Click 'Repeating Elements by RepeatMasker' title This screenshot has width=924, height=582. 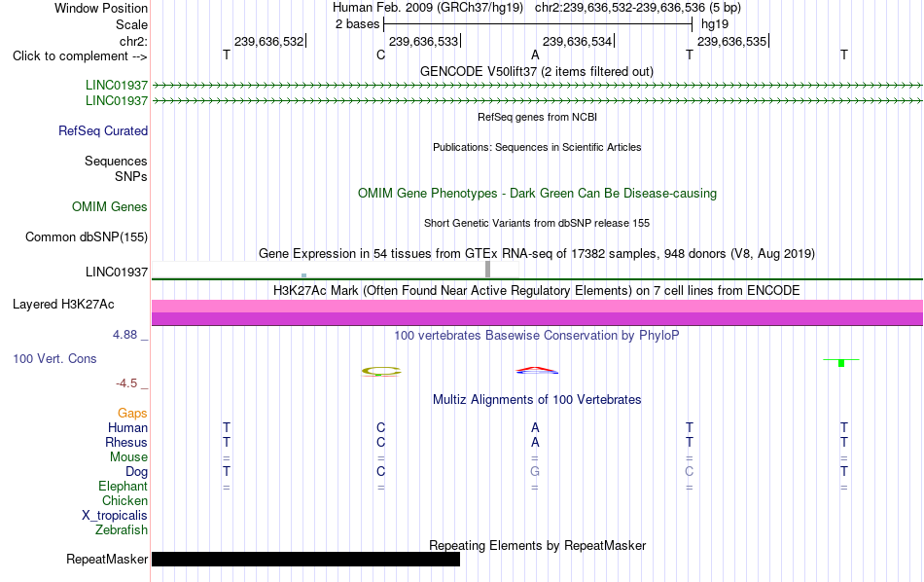[538, 546]
